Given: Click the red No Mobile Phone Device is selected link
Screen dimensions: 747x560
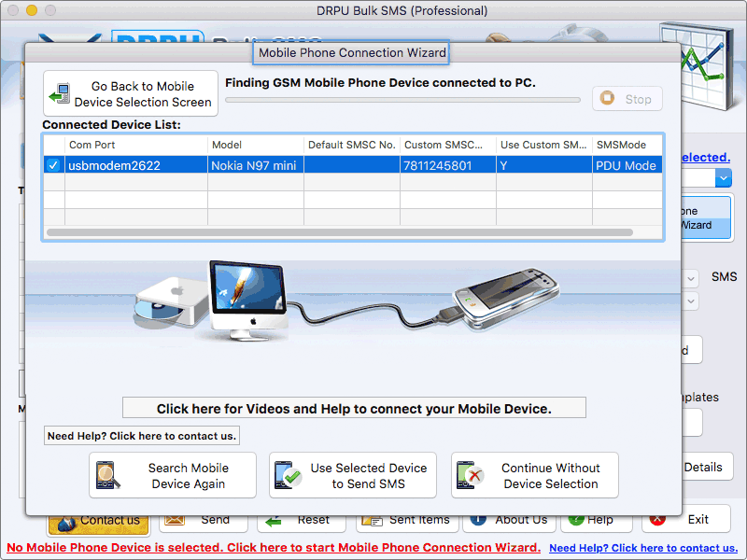Looking at the screenshot, I should pos(274,548).
